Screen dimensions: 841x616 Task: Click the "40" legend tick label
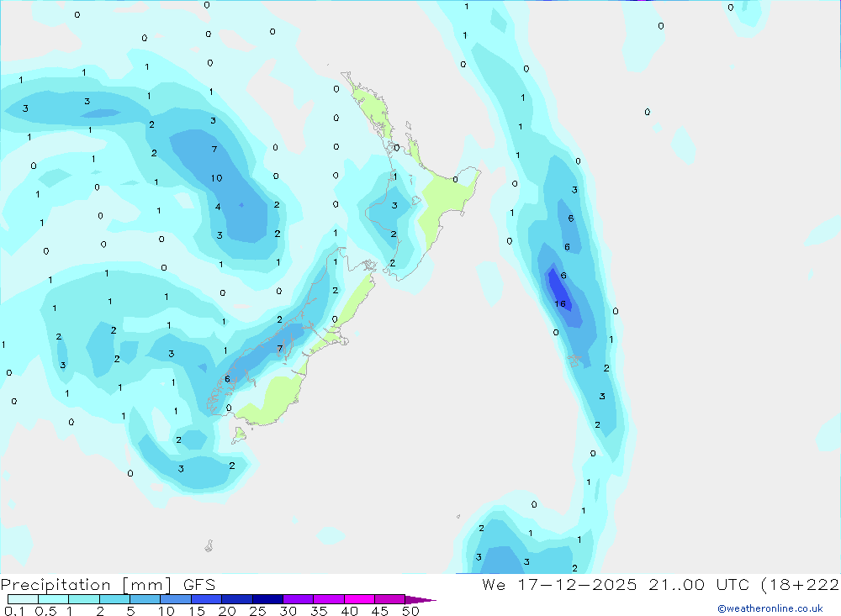[350, 611]
